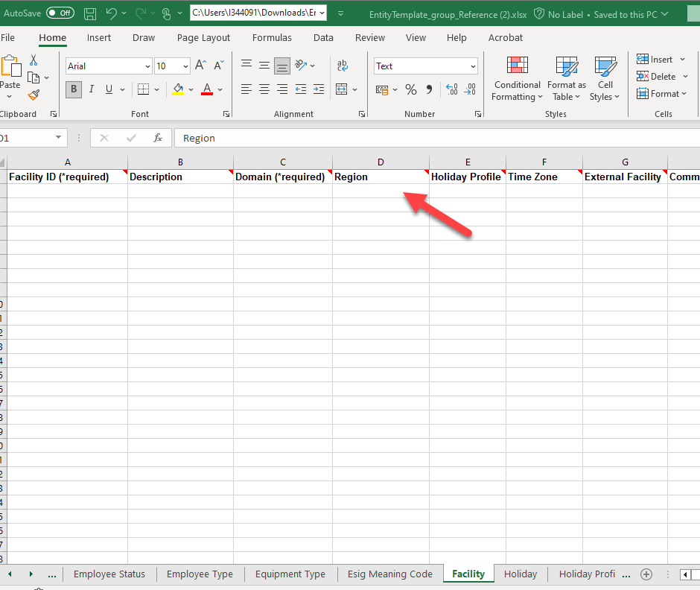Activate the Format Painter brush
The width and height of the screenshot is (700, 590).
pos(34,95)
